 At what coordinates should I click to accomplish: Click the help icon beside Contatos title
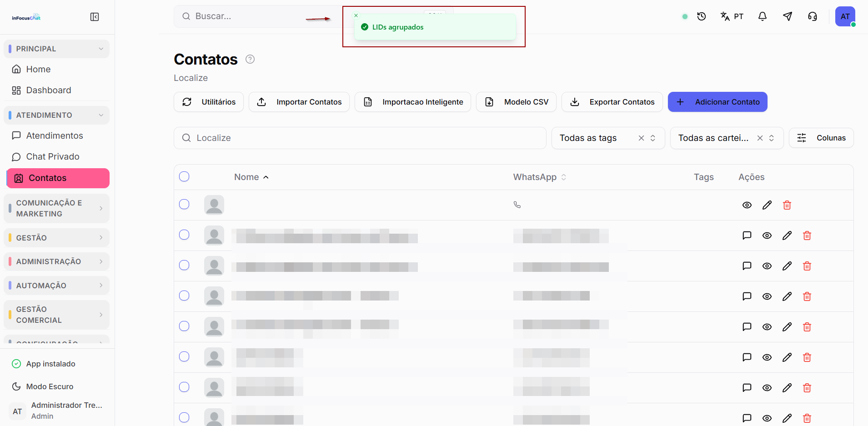tap(250, 59)
